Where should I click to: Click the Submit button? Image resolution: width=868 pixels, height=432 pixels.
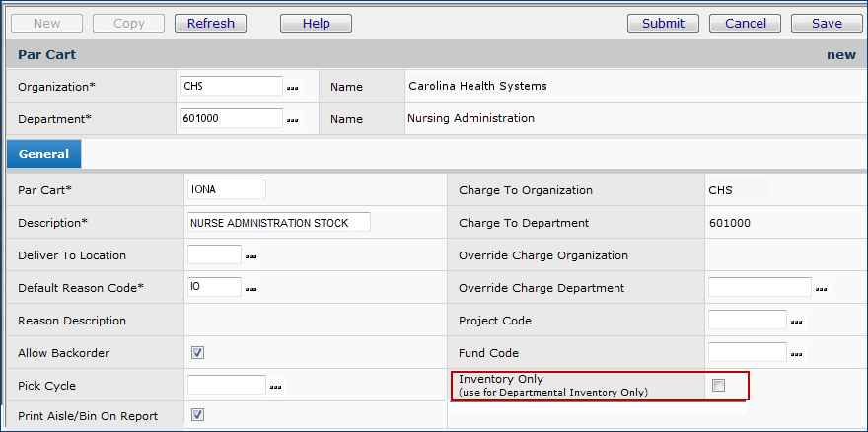coord(663,23)
